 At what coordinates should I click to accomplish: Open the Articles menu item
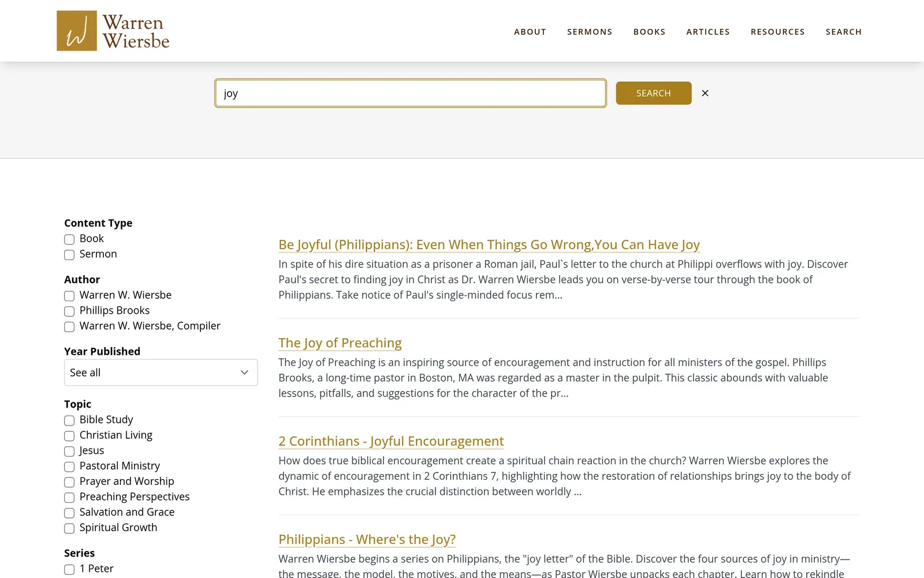708,32
